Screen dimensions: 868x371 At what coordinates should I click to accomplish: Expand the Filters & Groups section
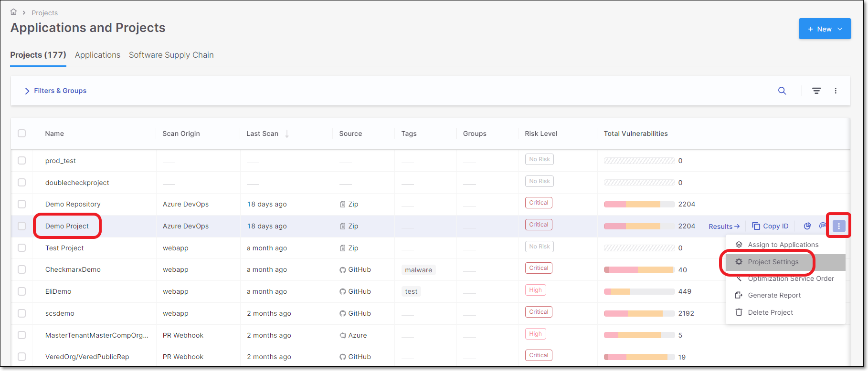55,91
